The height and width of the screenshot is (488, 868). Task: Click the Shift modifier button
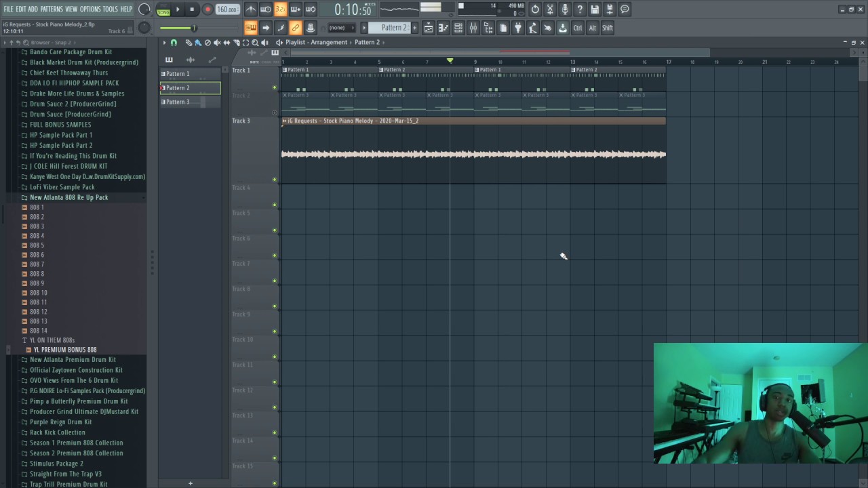click(608, 28)
